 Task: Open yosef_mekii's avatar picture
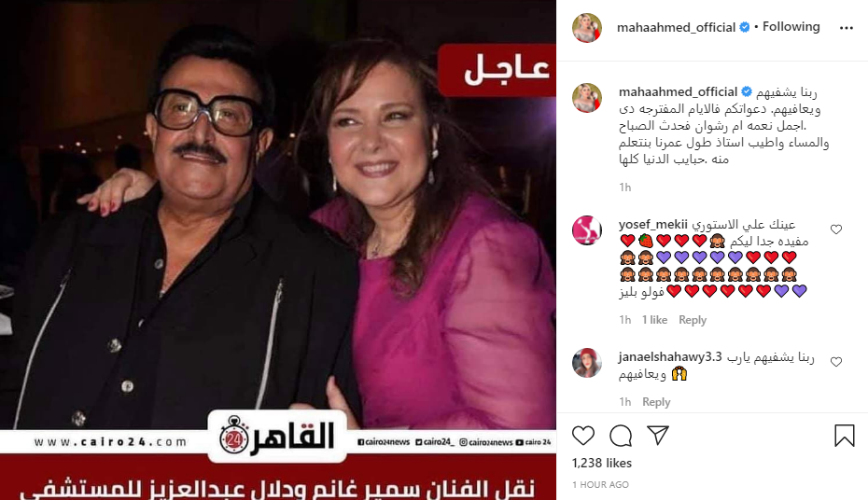pyautogui.click(x=587, y=230)
